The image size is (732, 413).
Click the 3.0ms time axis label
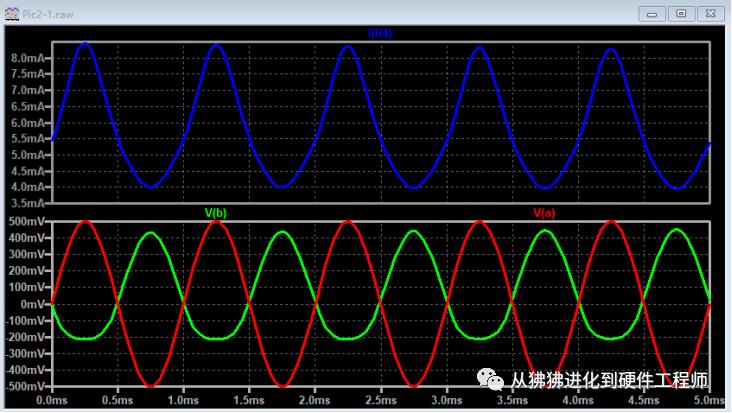(447, 400)
